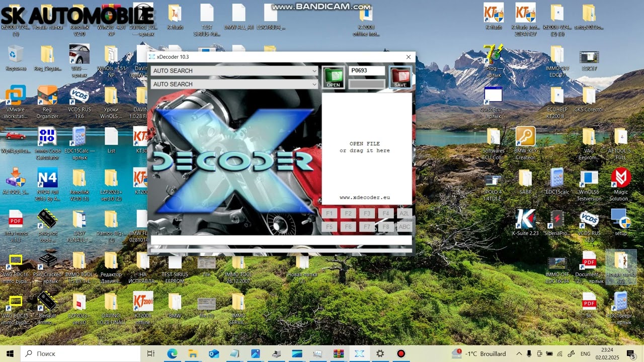Screen dimensions: 644x362
Task: Open the taskbar Settings gear icon
Action: point(380,353)
